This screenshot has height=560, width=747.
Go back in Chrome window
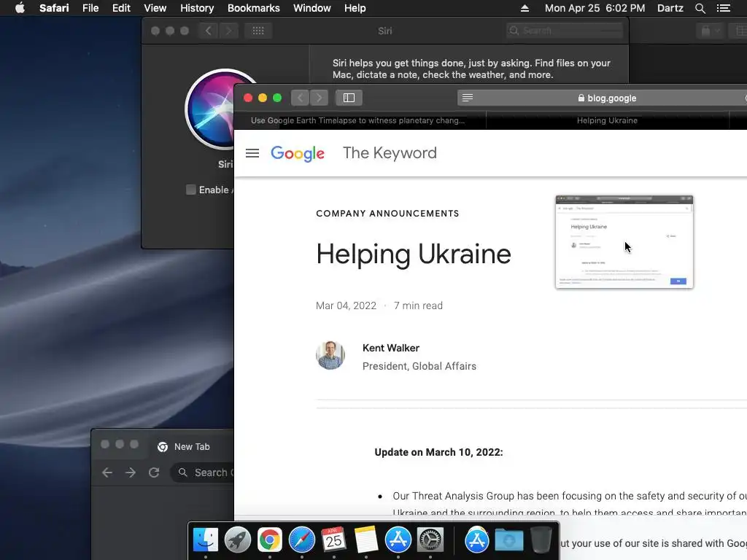tap(107, 472)
